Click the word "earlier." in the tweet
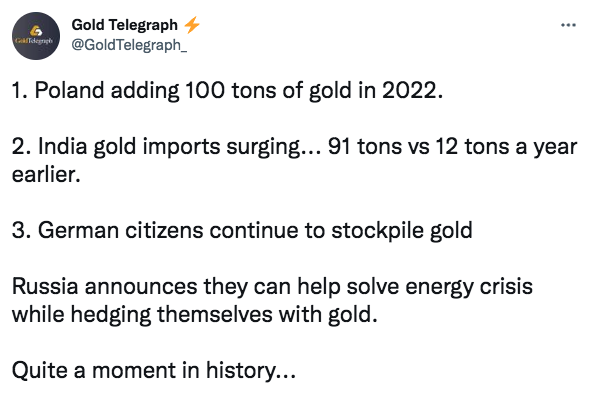Viewport: 590px width, 396px height. coord(46,174)
